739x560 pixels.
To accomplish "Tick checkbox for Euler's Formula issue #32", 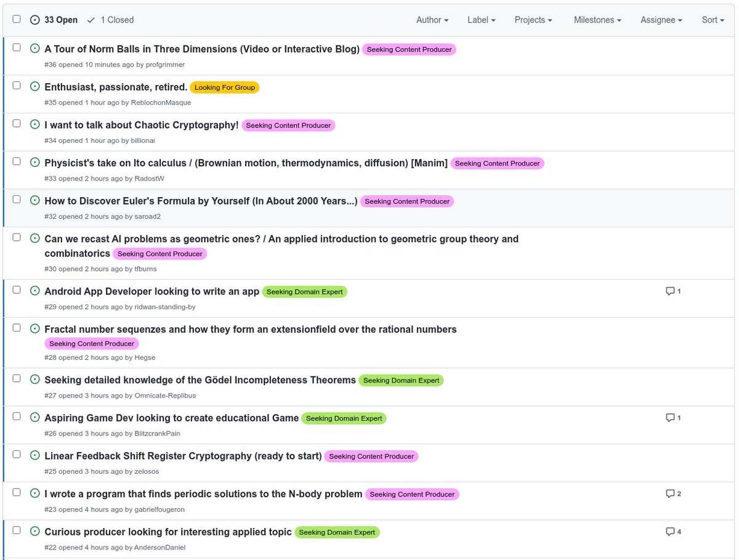I will click(x=17, y=200).
